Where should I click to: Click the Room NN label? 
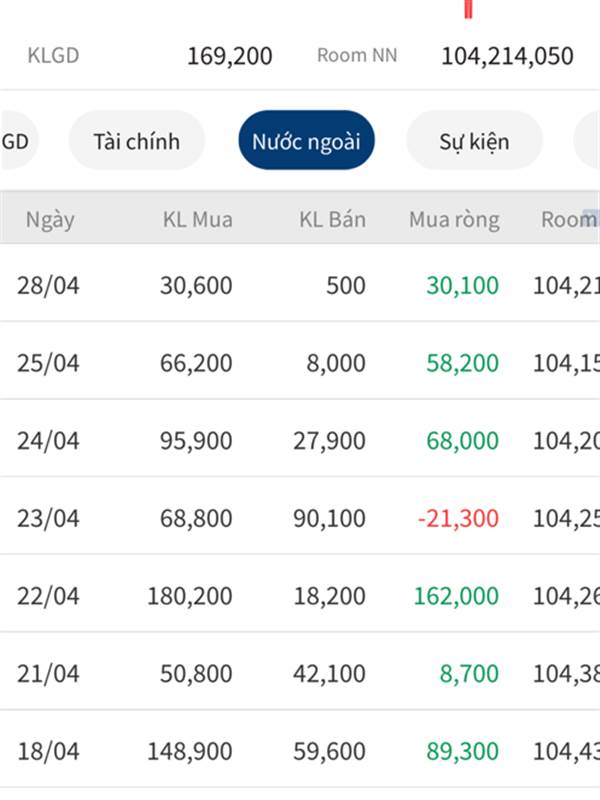[x=357, y=55]
